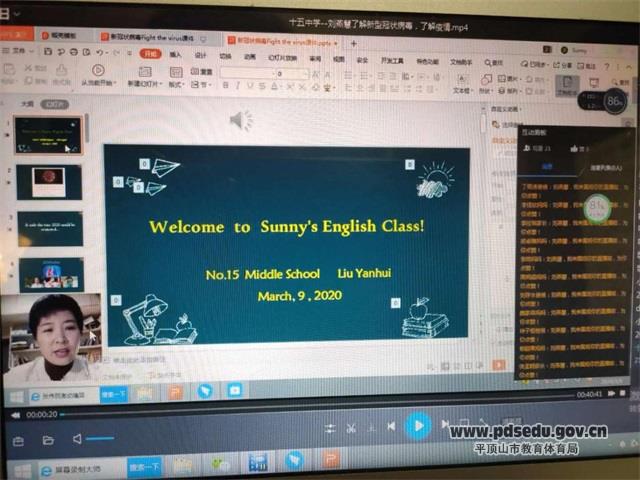Image resolution: width=640 pixels, height=480 pixels.
Task: Click the scissors clip icon in the player
Action: [351, 428]
